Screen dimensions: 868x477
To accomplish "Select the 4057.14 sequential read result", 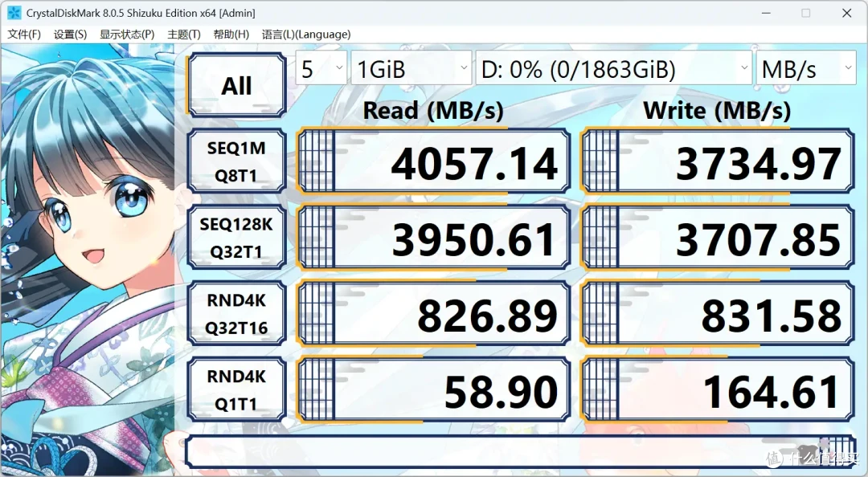I will (434, 161).
